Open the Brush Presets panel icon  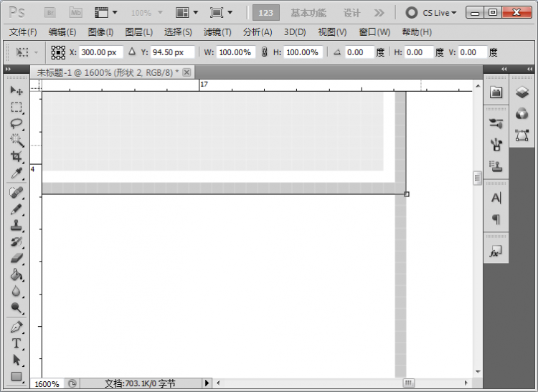pyautogui.click(x=496, y=123)
